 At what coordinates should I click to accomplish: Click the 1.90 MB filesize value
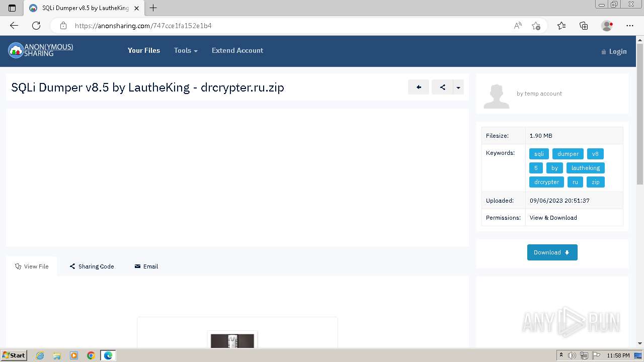click(x=541, y=136)
